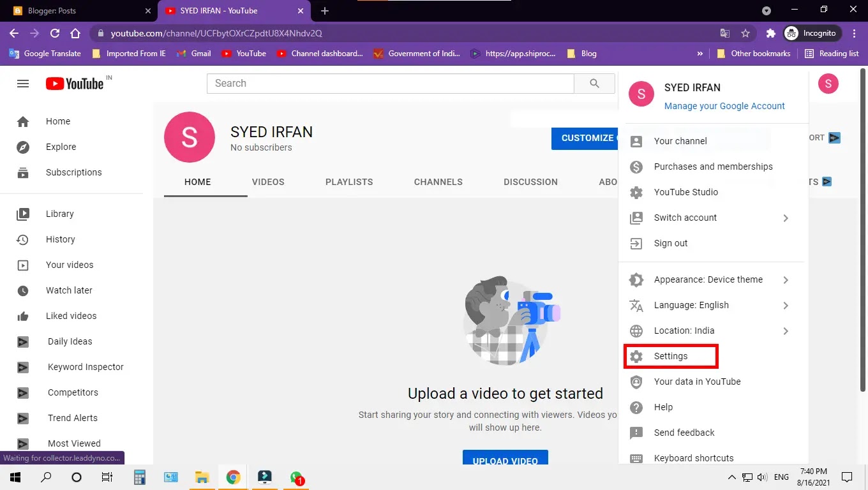Screen dimensions: 868x490
Task: Click the Help question mark icon
Action: click(636, 408)
